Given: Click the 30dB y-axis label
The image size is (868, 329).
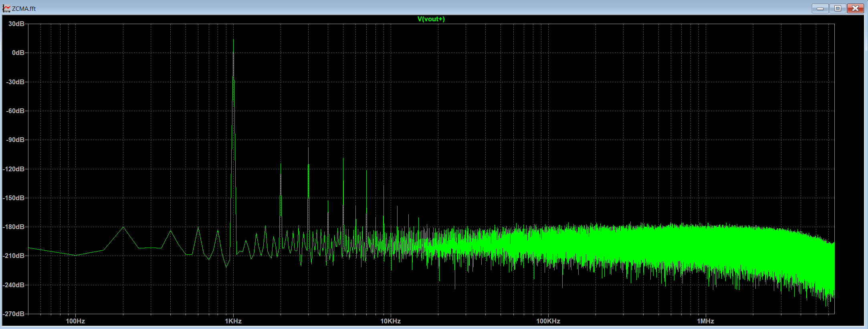Looking at the screenshot, I should pyautogui.click(x=16, y=24).
